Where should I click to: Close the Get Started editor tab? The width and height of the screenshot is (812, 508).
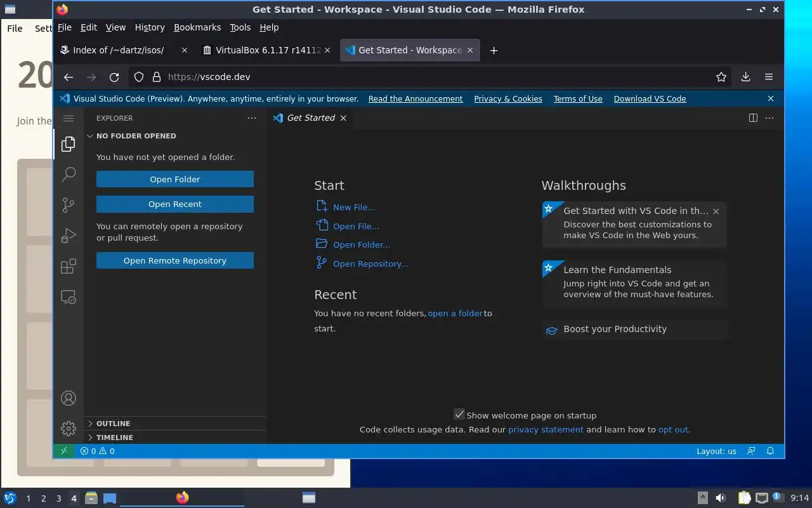(x=343, y=118)
